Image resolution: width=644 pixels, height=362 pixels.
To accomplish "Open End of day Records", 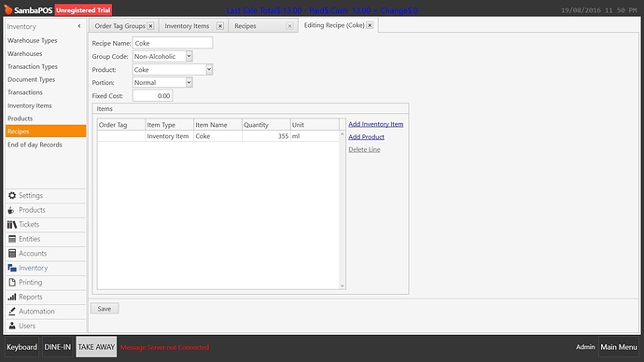I will pyautogui.click(x=35, y=145).
